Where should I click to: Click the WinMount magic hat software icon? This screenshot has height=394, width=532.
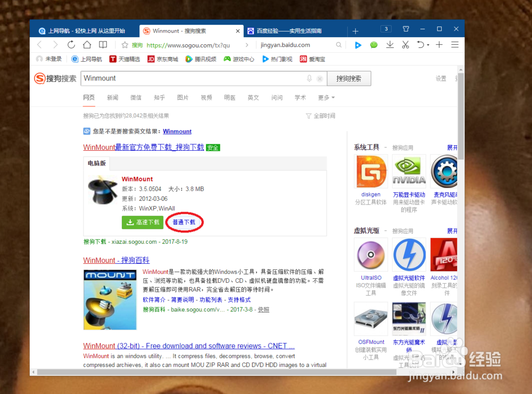(x=103, y=190)
